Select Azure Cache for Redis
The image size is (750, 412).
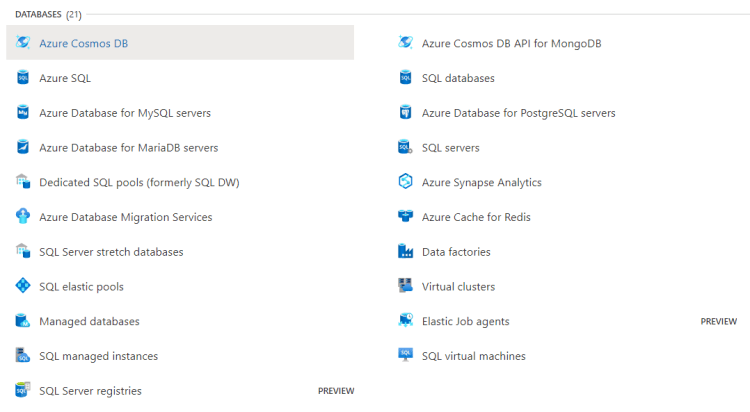tap(476, 217)
